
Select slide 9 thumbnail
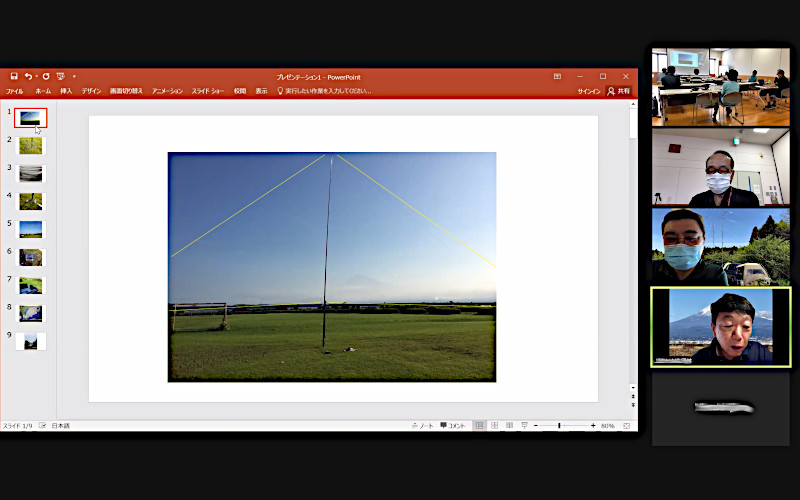point(31,341)
